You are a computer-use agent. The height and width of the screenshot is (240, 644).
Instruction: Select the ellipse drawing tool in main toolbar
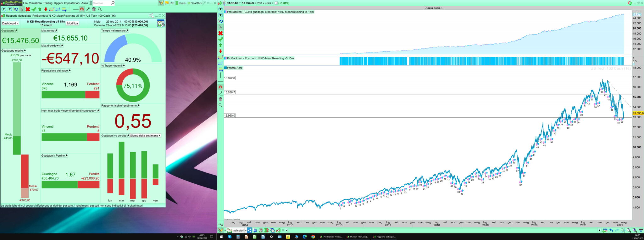(52, 9)
